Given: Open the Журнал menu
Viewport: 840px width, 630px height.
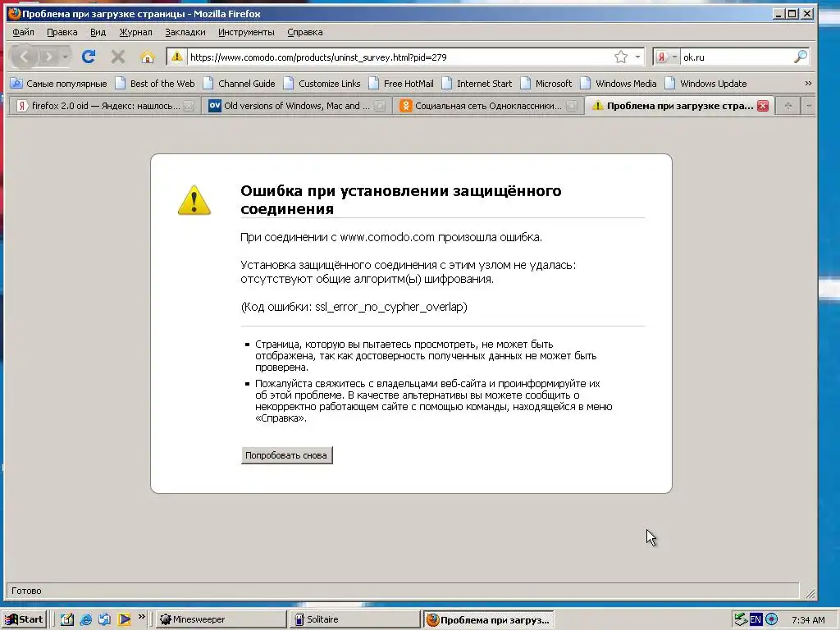Looking at the screenshot, I should 135,32.
